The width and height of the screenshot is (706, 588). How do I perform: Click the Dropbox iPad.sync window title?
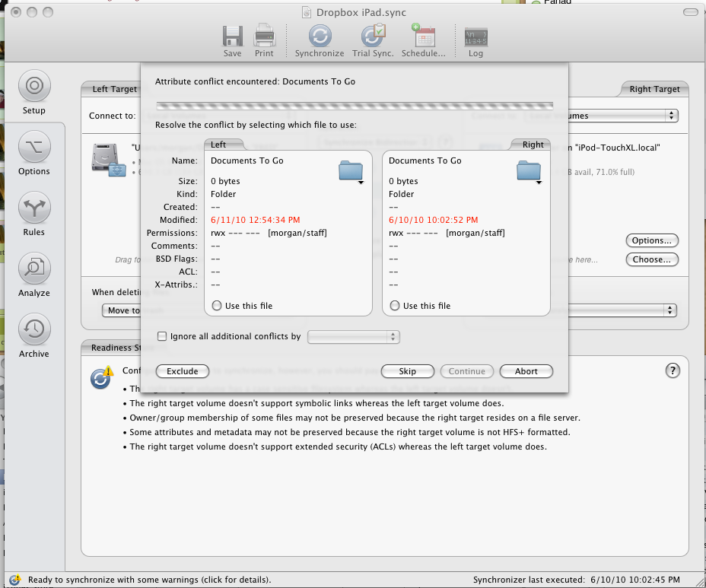(361, 13)
